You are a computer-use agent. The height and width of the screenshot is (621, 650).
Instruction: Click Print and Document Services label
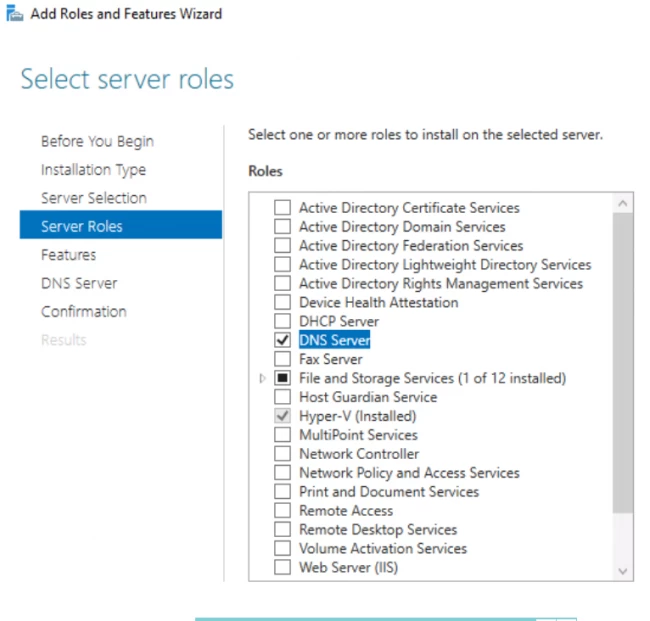pos(389,492)
